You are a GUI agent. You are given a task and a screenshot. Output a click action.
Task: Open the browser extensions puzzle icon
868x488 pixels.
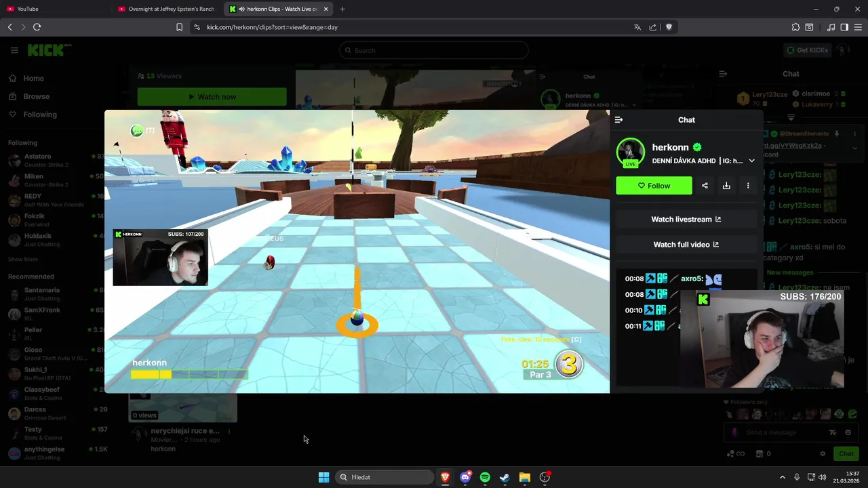pos(795,27)
